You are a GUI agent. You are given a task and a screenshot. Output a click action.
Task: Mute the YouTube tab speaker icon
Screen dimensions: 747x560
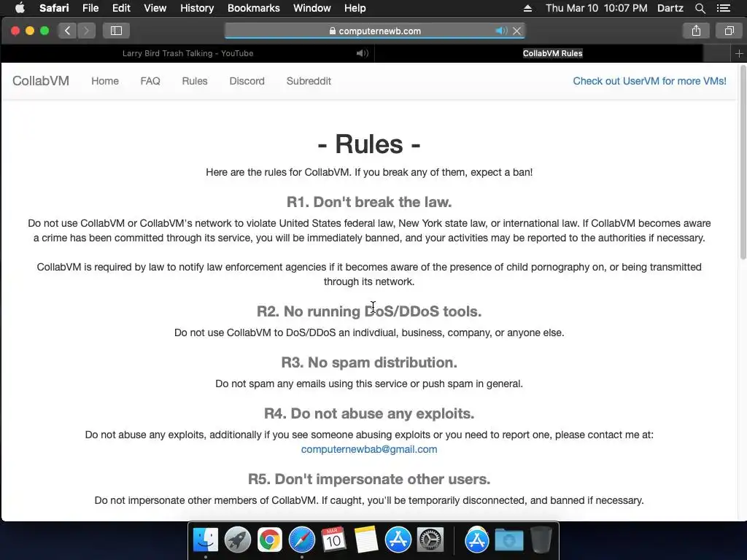click(x=362, y=53)
